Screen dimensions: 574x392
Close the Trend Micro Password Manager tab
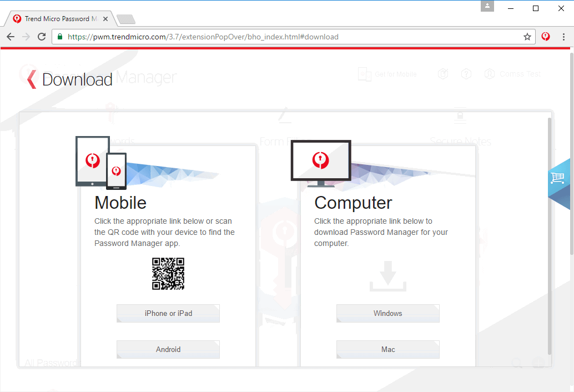pyautogui.click(x=105, y=19)
